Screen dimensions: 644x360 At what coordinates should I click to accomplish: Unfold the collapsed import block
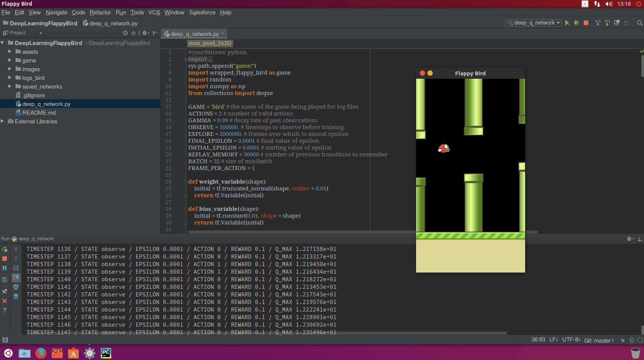(186, 59)
